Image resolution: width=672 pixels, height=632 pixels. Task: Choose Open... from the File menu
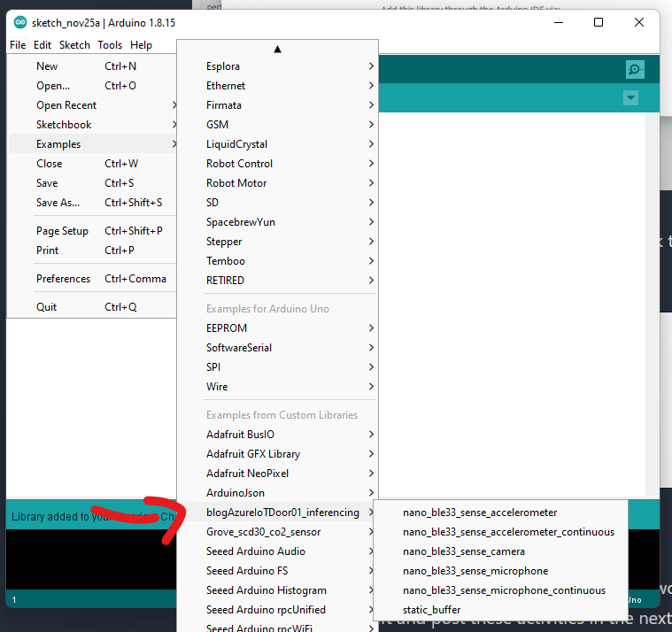tap(92, 86)
